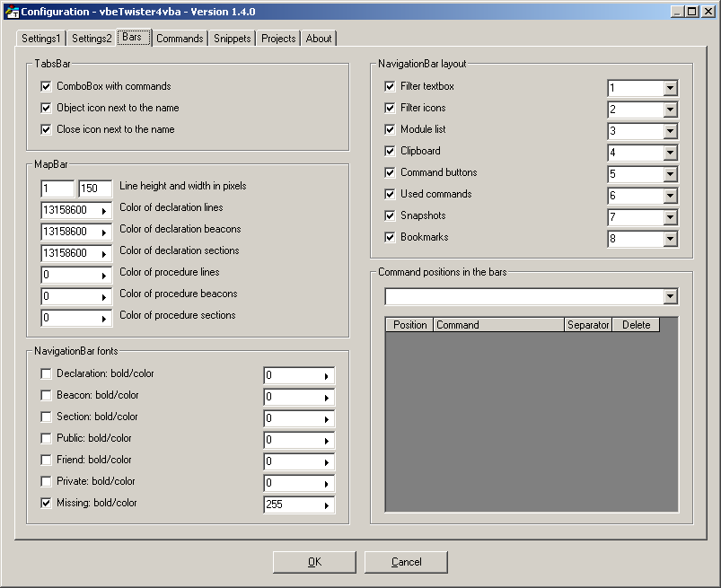Minimize the Configuration window
The height and width of the screenshot is (588, 721).
(677, 12)
